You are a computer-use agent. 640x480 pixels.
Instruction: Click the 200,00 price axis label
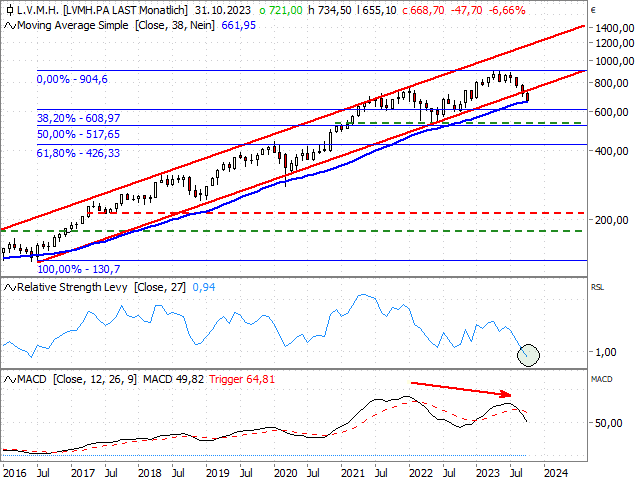coord(611,220)
